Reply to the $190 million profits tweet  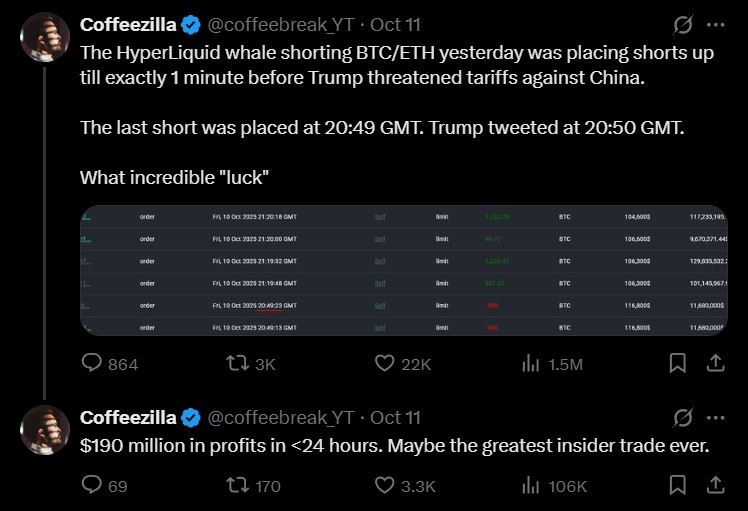pyautogui.click(x=93, y=486)
